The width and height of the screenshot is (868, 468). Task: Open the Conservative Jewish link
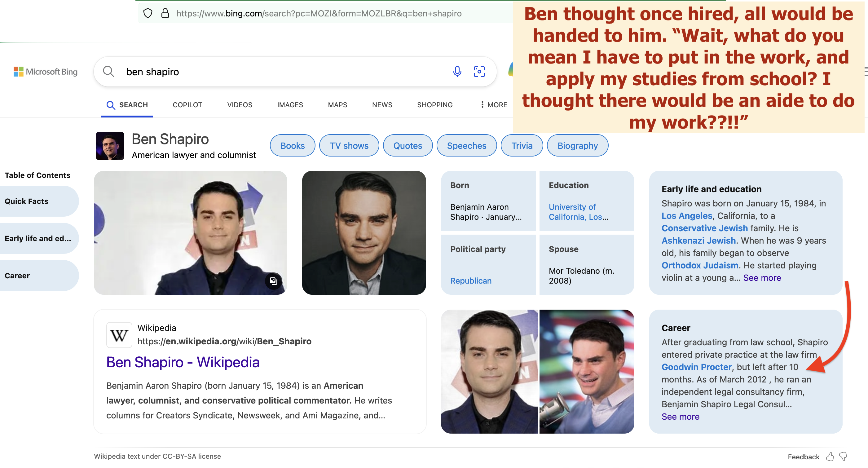pos(705,228)
